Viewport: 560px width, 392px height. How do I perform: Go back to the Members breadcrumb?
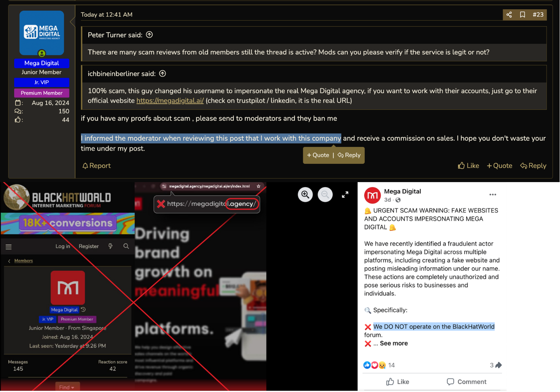(24, 261)
